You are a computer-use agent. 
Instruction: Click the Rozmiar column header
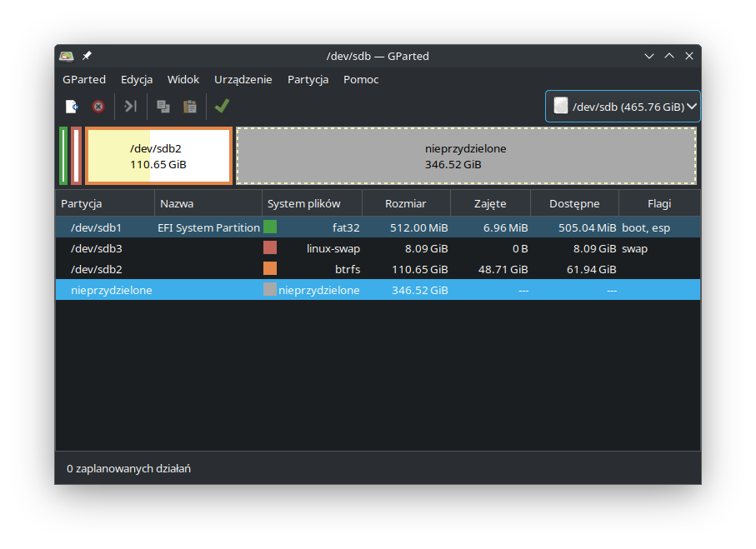pyautogui.click(x=406, y=203)
